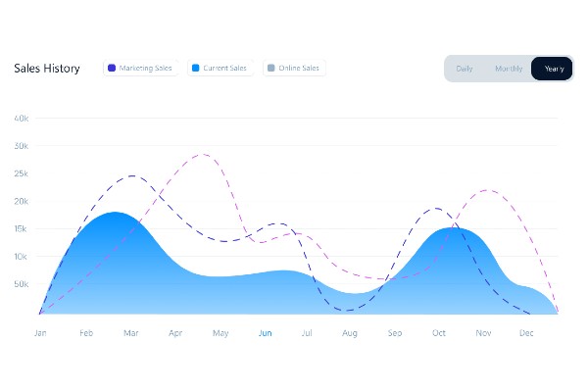Click the Jun label on the x-axis
The image size is (588, 392).
[x=265, y=333]
